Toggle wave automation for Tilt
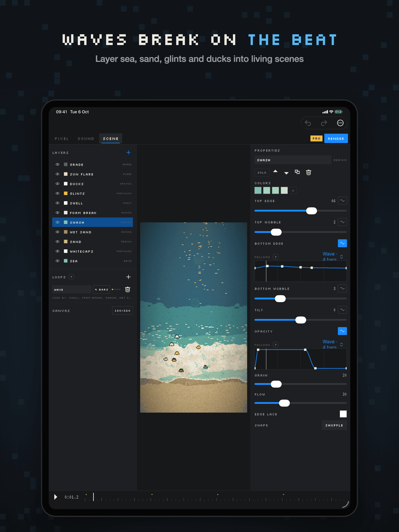This screenshot has width=399, height=532. coord(342,310)
